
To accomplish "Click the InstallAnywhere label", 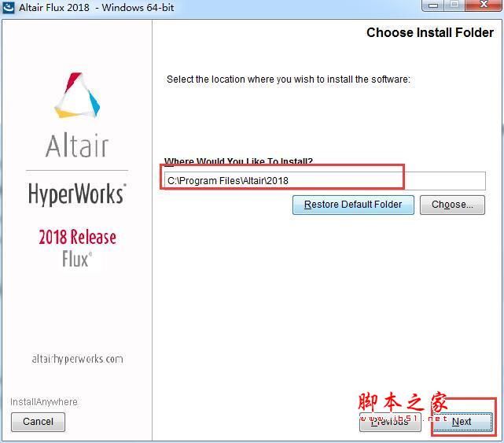I will (x=44, y=402).
